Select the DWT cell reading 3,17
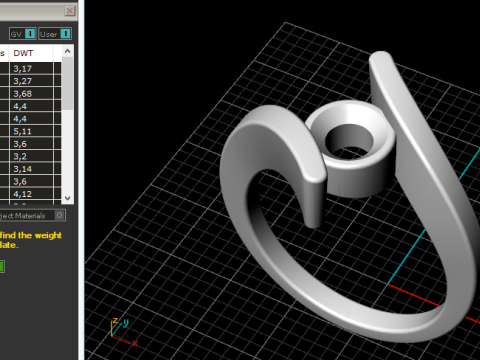Image resolution: width=480 pixels, height=360 pixels. point(31,69)
